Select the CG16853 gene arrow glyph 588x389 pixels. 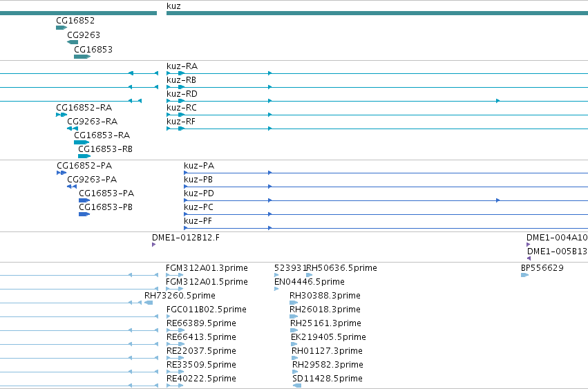tap(82, 57)
